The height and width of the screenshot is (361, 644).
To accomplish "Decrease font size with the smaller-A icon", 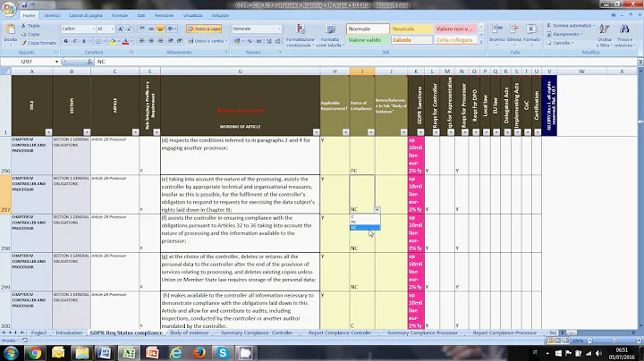I will pos(129,29).
